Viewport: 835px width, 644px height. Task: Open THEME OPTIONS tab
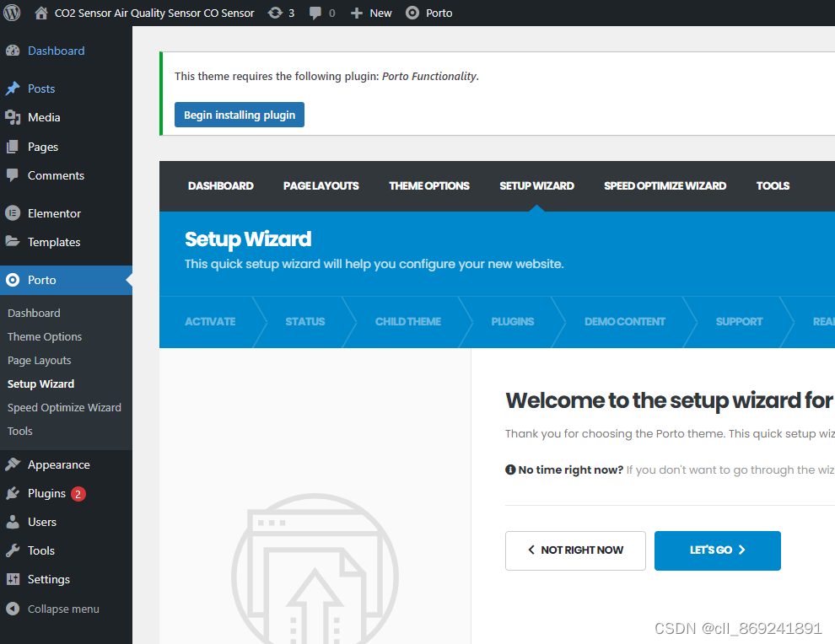click(x=429, y=185)
